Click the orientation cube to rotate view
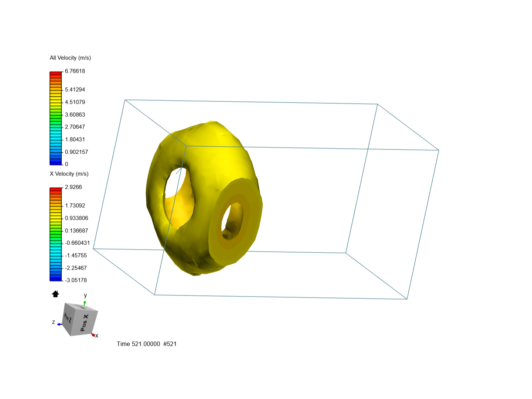The width and height of the screenshot is (532, 399). click(76, 318)
